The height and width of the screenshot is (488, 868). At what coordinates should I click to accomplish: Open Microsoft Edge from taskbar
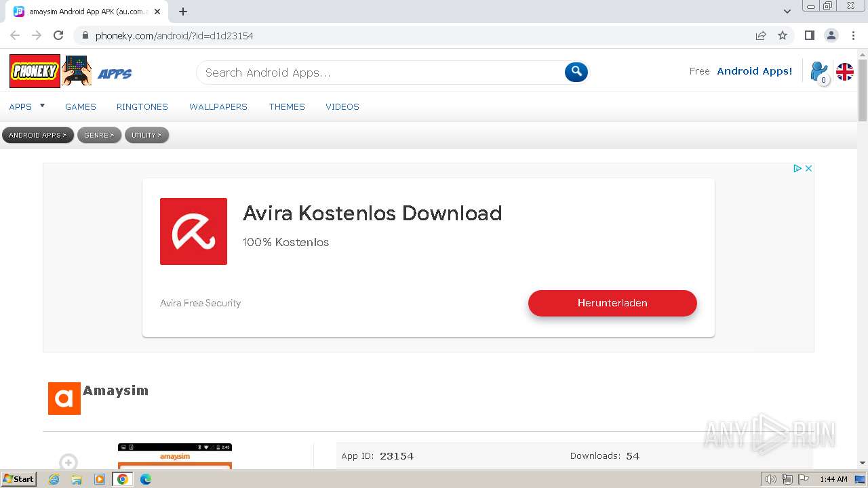(145, 479)
